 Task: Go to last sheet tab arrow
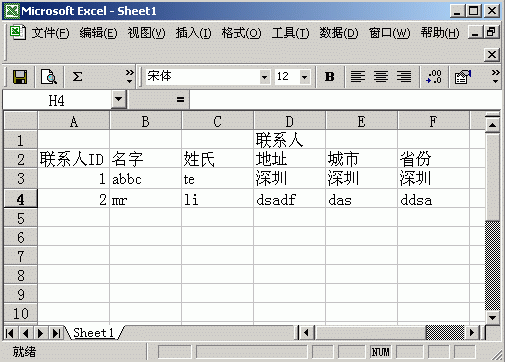[56, 333]
